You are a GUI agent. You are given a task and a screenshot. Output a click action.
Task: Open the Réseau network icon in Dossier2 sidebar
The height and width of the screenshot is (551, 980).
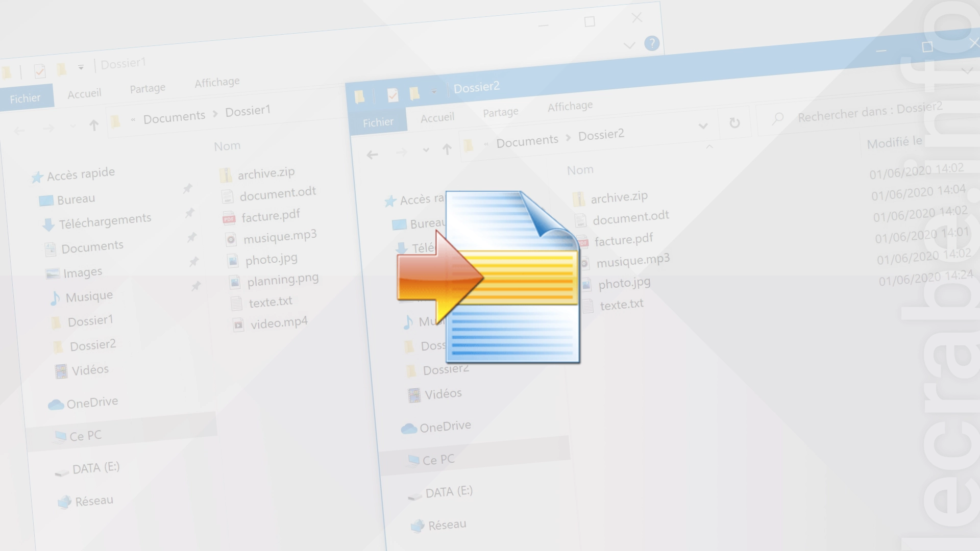pyautogui.click(x=418, y=526)
